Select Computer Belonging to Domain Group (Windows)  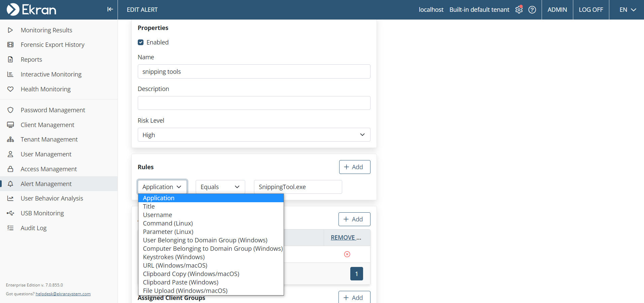tap(211, 248)
